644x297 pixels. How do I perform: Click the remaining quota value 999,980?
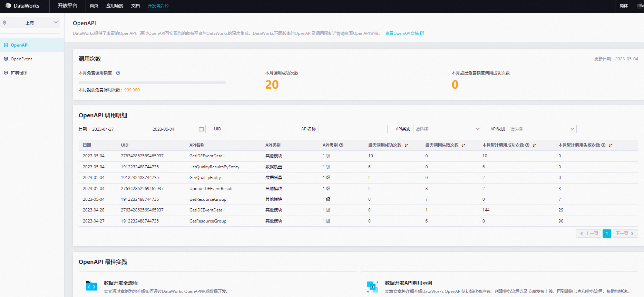pyautogui.click(x=132, y=90)
